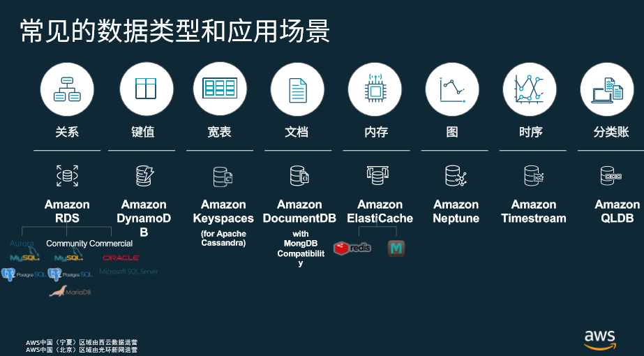644x356 pixels.
Task: Click the 时序 label
Action: [531, 132]
